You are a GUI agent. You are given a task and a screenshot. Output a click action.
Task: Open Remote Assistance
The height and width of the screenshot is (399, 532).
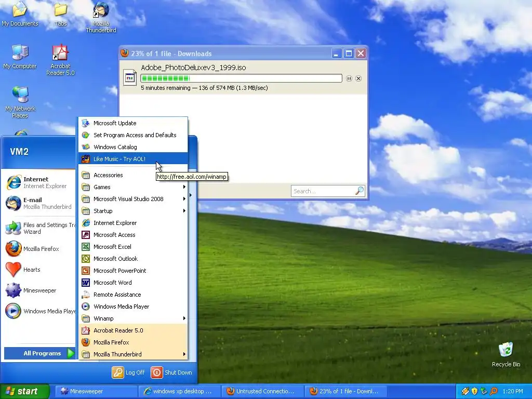133,295
